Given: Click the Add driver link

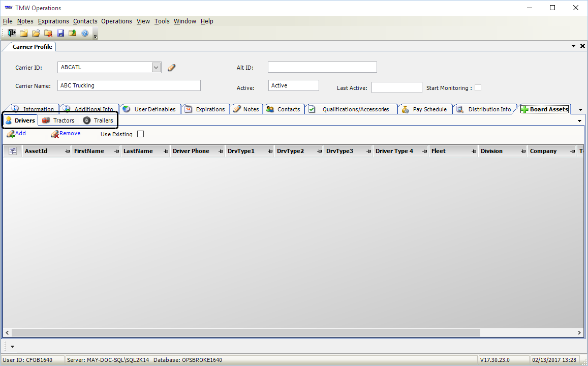Looking at the screenshot, I should click(16, 134).
